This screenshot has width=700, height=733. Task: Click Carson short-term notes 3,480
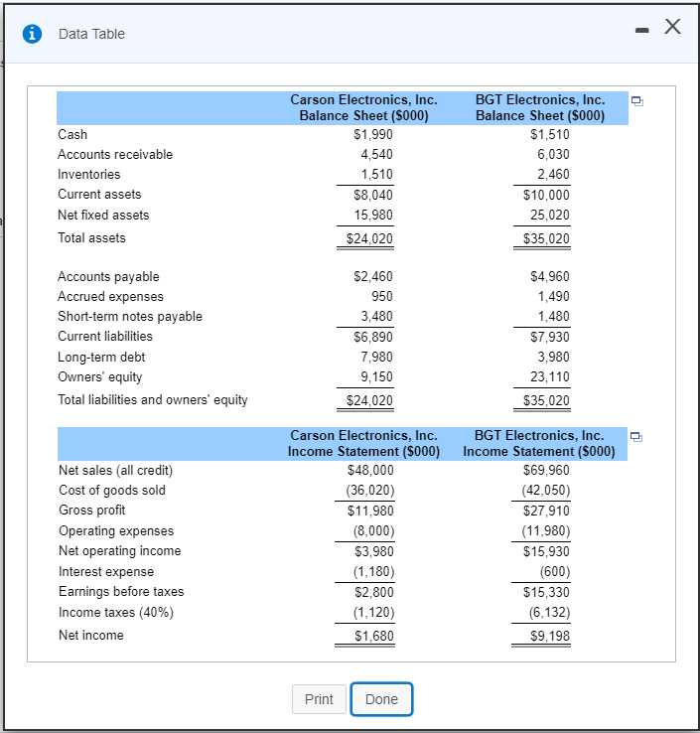(x=376, y=317)
